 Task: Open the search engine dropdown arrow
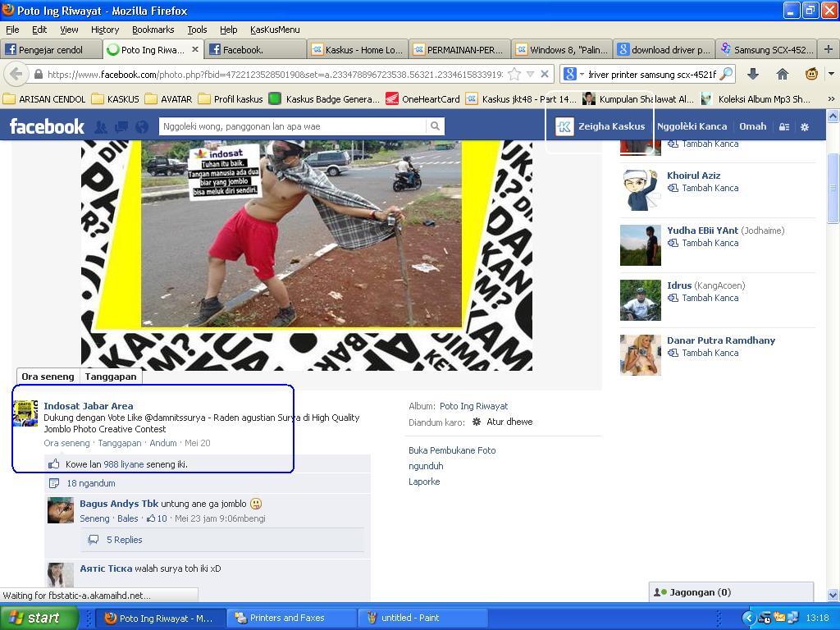pos(582,74)
